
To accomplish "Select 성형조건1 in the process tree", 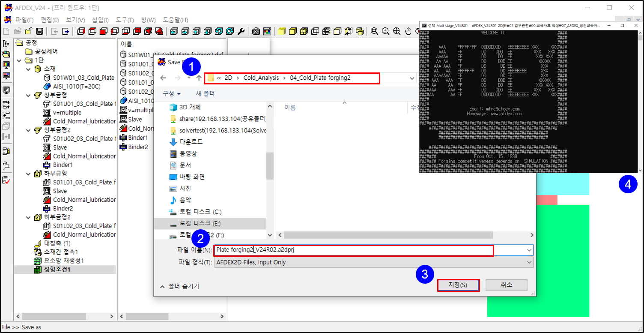I will click(x=57, y=269).
